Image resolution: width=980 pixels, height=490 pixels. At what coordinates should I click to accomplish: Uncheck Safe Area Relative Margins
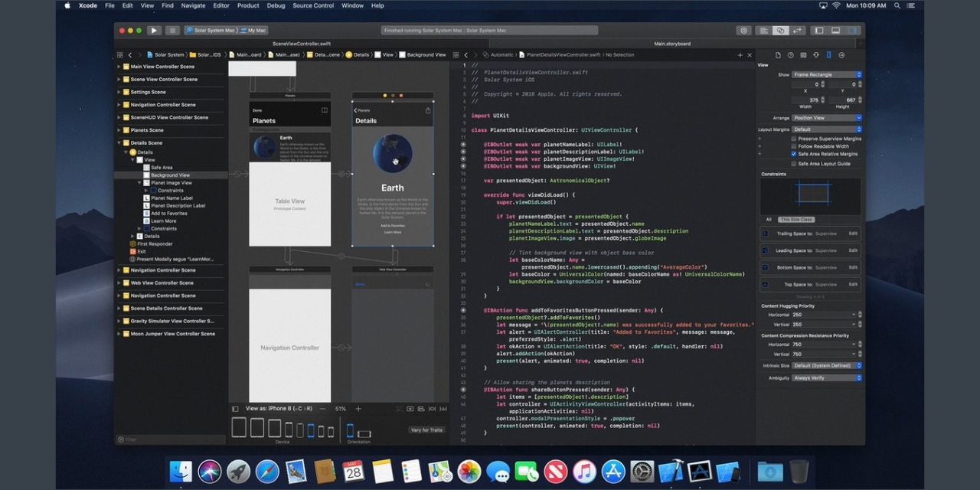coord(793,154)
